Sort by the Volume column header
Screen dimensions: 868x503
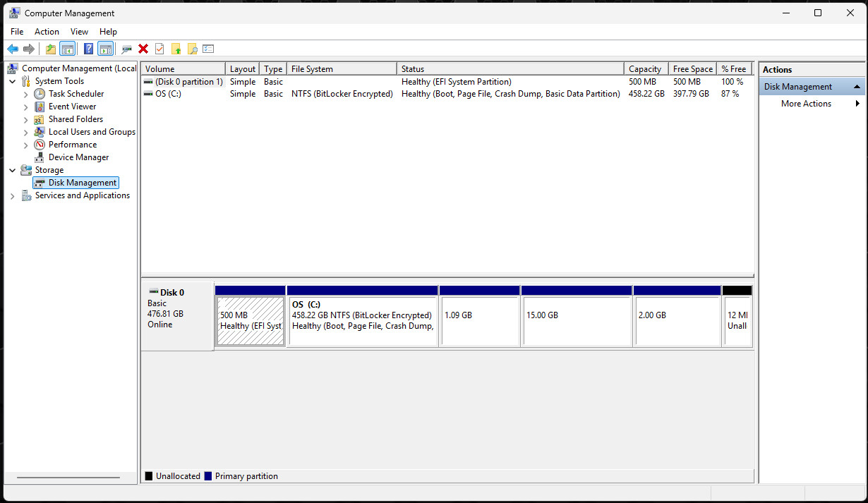coord(183,69)
